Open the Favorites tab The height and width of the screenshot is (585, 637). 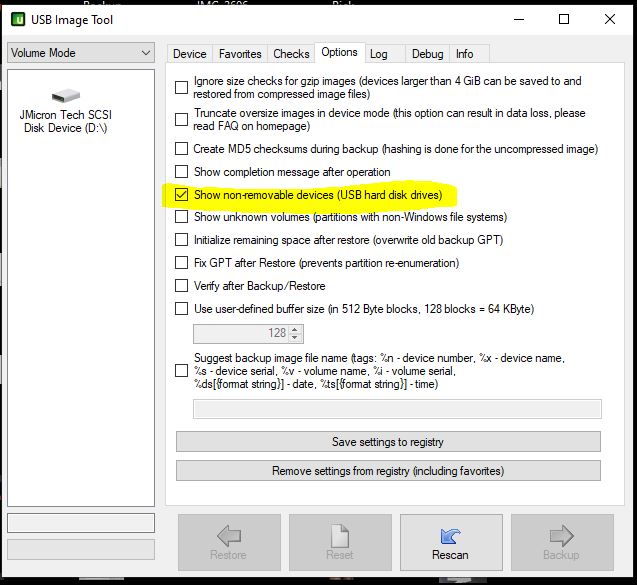coord(240,54)
